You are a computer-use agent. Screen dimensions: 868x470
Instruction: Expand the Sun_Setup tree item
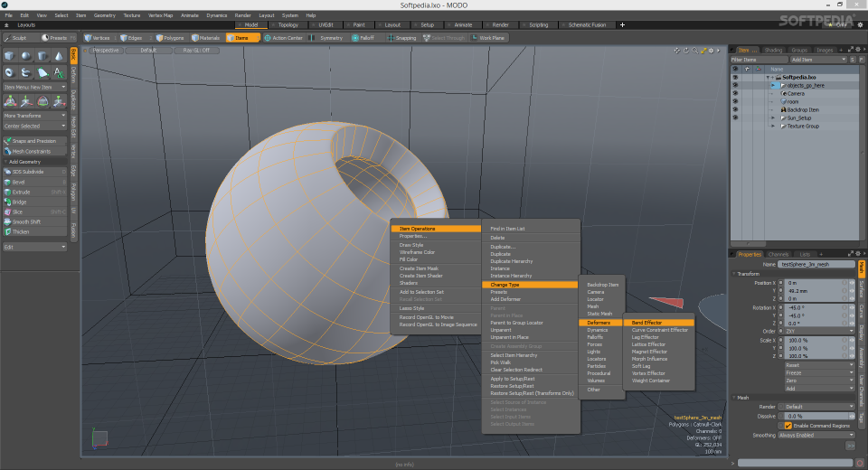coord(772,117)
